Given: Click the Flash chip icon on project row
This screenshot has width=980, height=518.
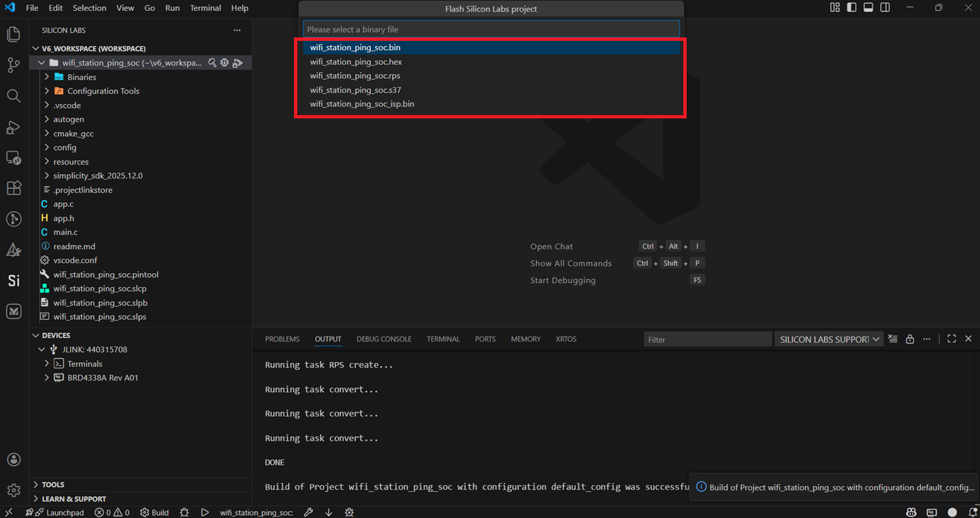Looking at the screenshot, I should pyautogui.click(x=224, y=62).
